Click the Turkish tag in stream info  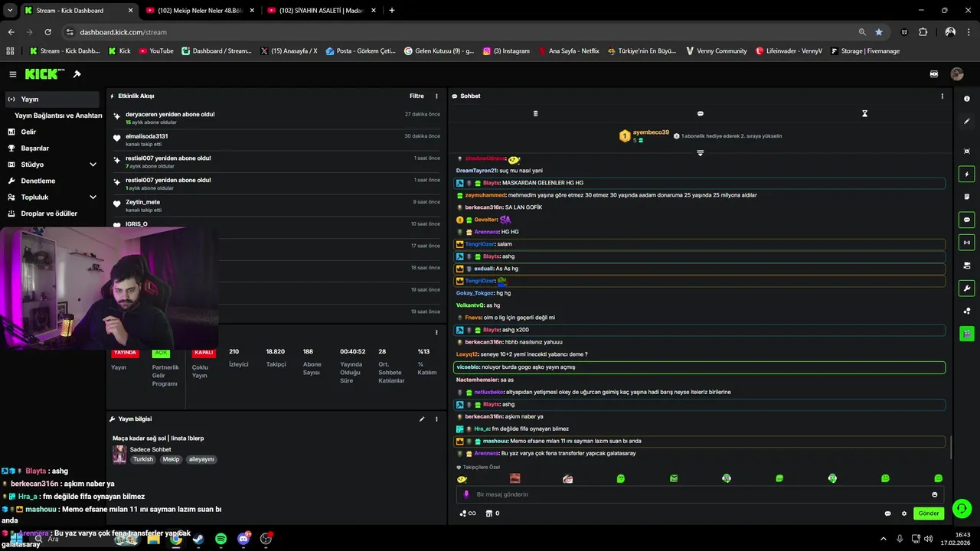(x=143, y=459)
